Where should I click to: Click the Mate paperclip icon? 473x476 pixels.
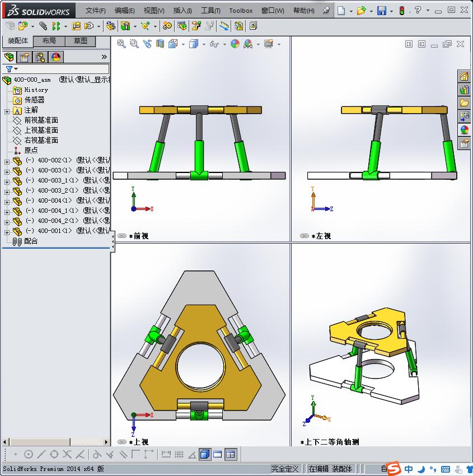coord(43,26)
